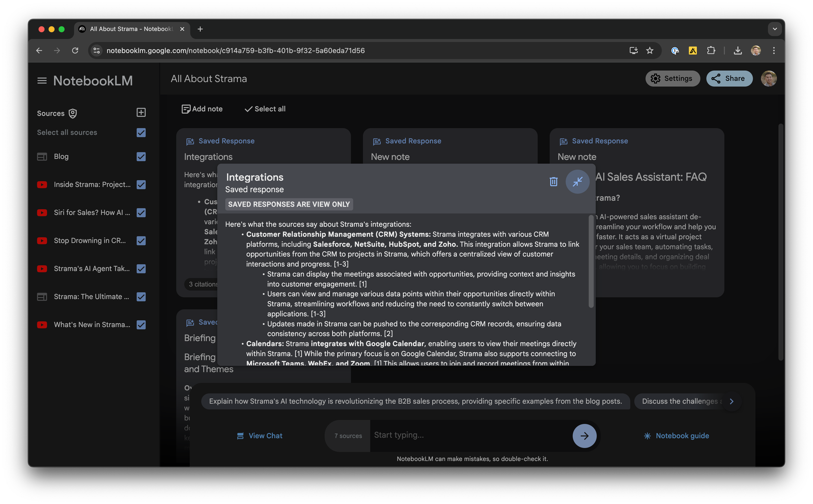Send message with the arrow button
This screenshot has width=813, height=504.
coord(584,436)
